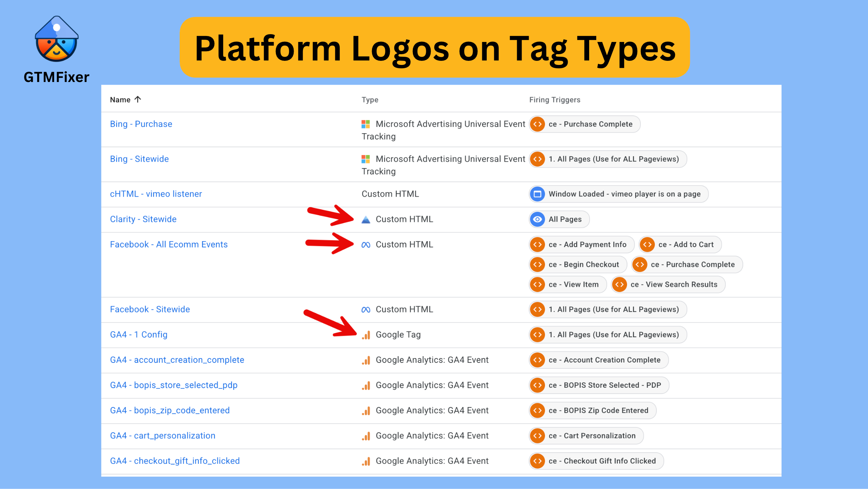Click the Type column header
868x489 pixels.
pyautogui.click(x=370, y=100)
